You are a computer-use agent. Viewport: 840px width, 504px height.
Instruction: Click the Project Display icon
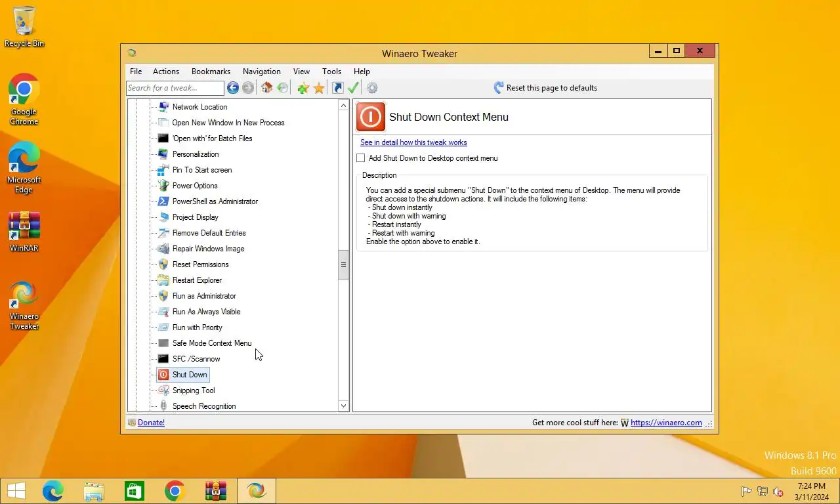(163, 217)
